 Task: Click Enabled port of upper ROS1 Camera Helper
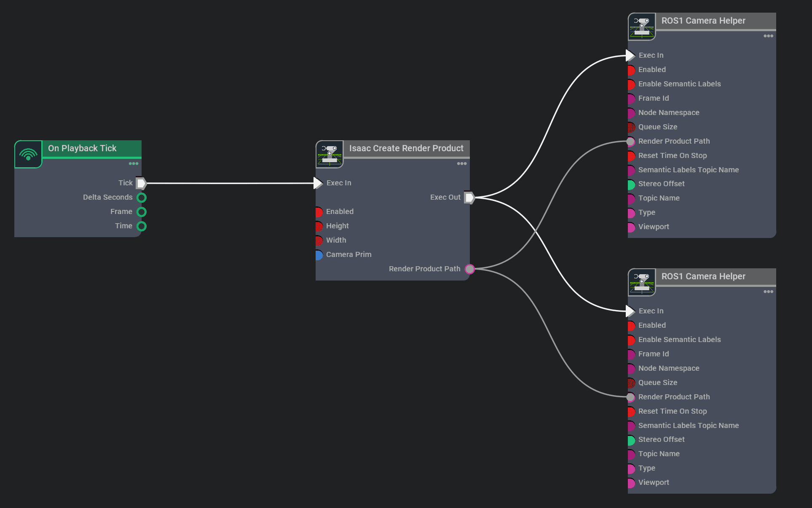point(631,70)
